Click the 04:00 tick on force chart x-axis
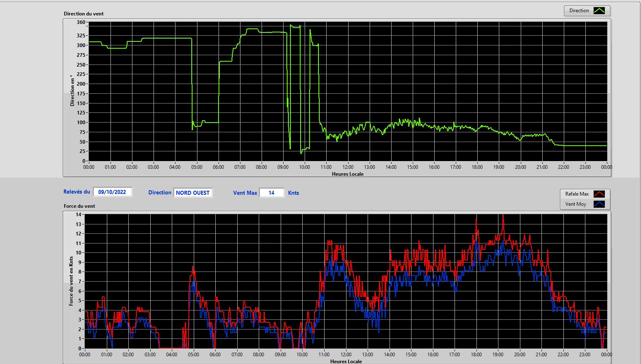Viewport: 641px width, 364px height. (x=172, y=354)
